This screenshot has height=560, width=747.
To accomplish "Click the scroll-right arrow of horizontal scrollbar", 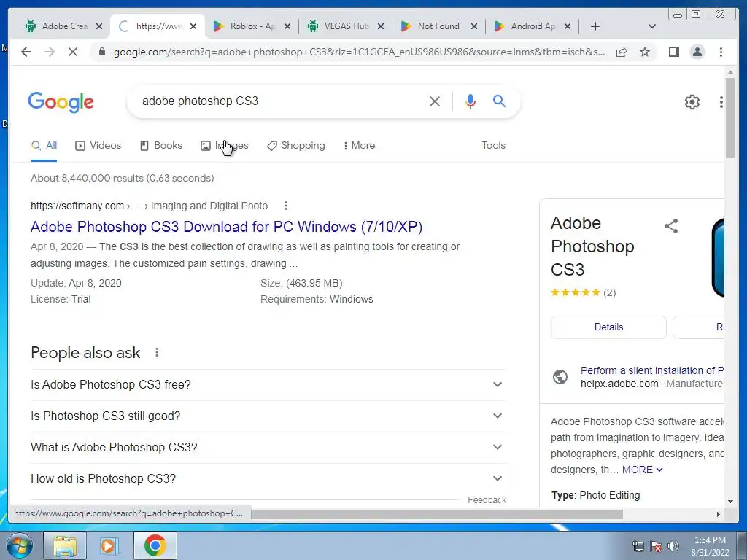I will click(x=719, y=514).
